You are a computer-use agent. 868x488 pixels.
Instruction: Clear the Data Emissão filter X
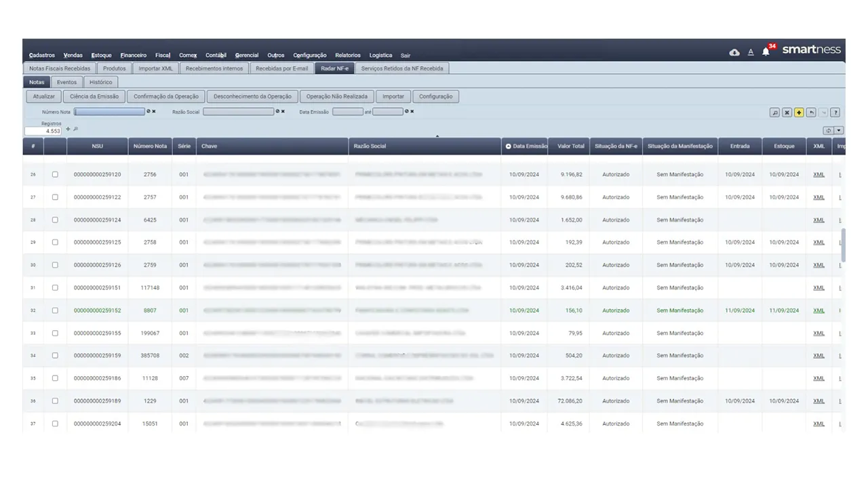pyautogui.click(x=412, y=111)
